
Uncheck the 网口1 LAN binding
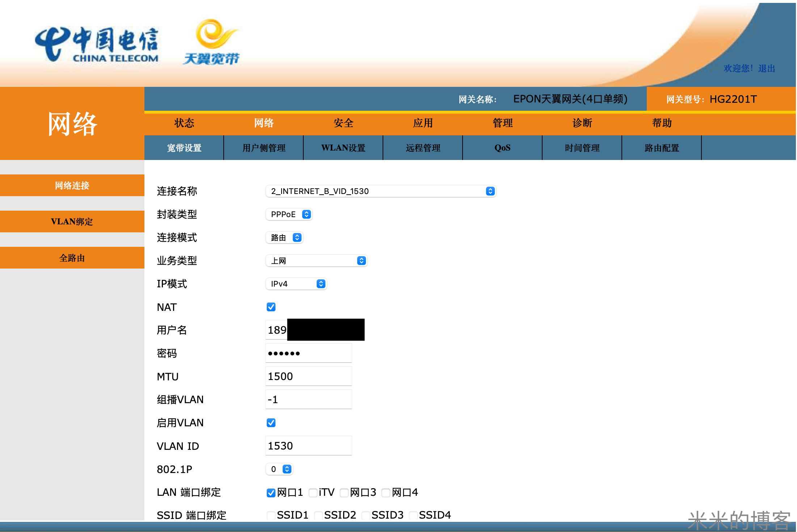tap(271, 493)
